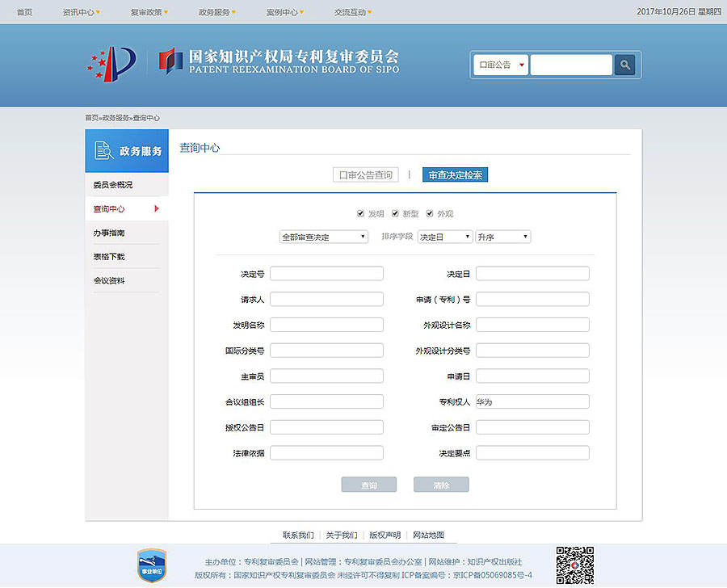Click 首页 in the breadcrumb
This screenshot has width=727, height=588.
pyautogui.click(x=91, y=118)
